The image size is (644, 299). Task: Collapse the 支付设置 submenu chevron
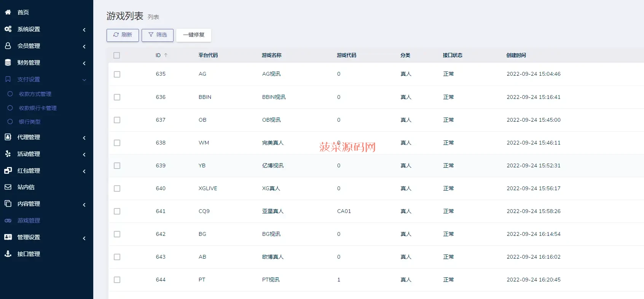(x=84, y=80)
